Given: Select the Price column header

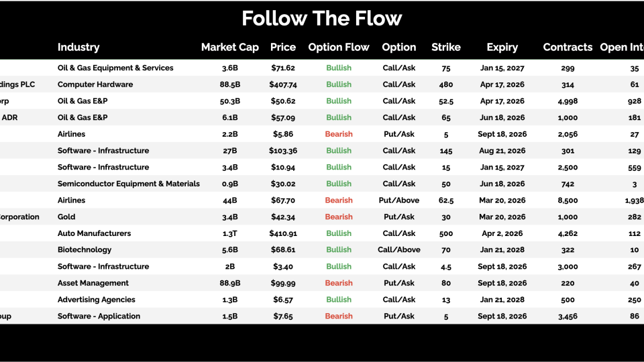Looking at the screenshot, I should click(x=283, y=47).
